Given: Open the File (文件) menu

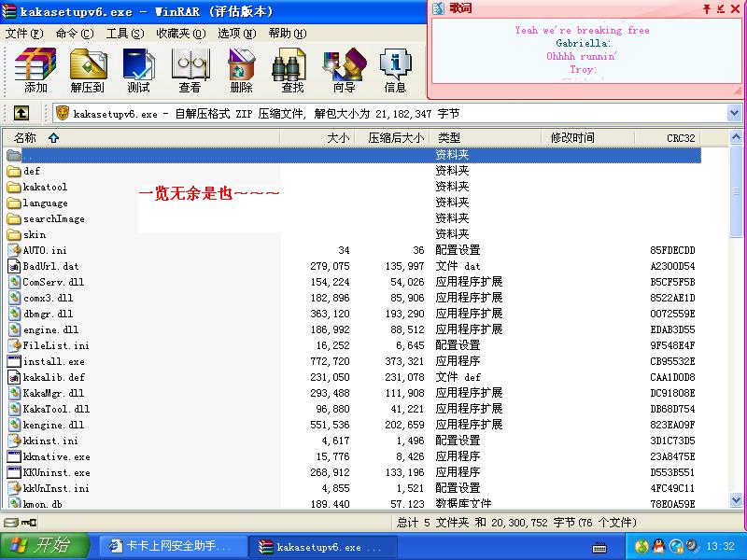Looking at the screenshot, I should pyautogui.click(x=24, y=34).
